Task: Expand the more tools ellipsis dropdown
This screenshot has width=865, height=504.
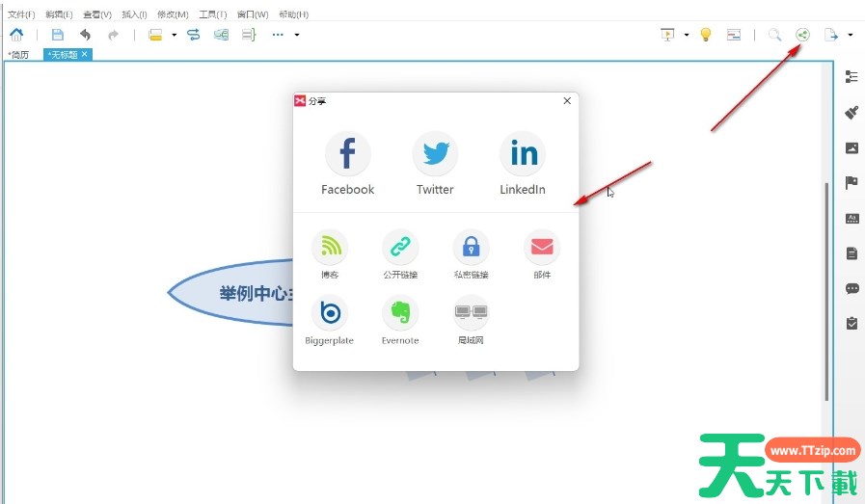Action: [x=297, y=36]
